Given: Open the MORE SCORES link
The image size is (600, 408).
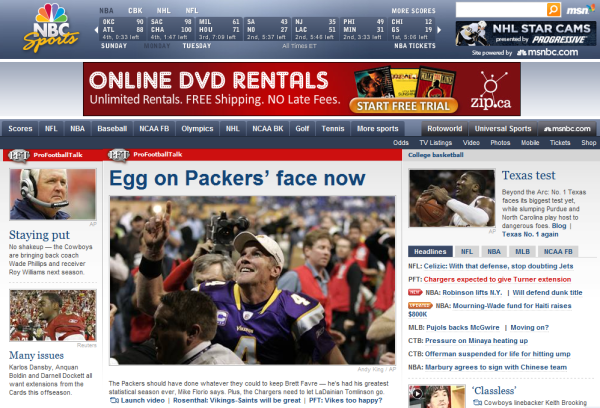Looking at the screenshot, I should pos(413,11).
